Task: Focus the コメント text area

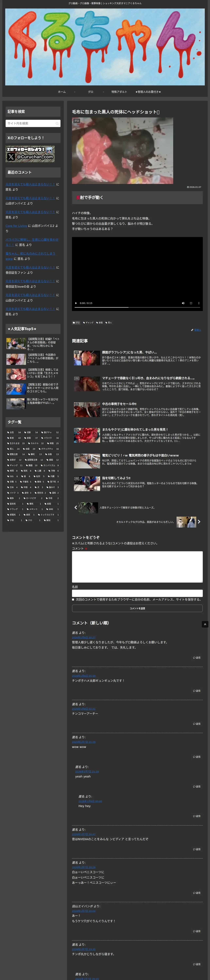Action: pos(137,566)
